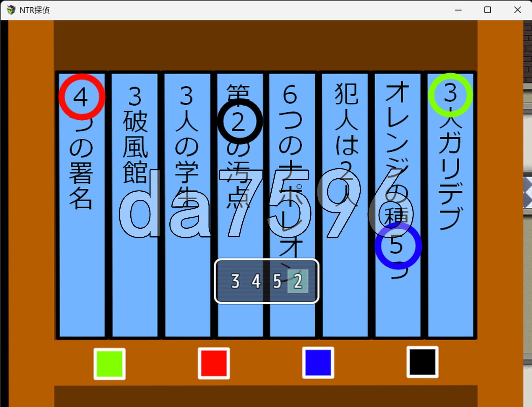Click highlighted digit 2 in code box
The height and width of the screenshot is (407, 532).
click(x=298, y=281)
